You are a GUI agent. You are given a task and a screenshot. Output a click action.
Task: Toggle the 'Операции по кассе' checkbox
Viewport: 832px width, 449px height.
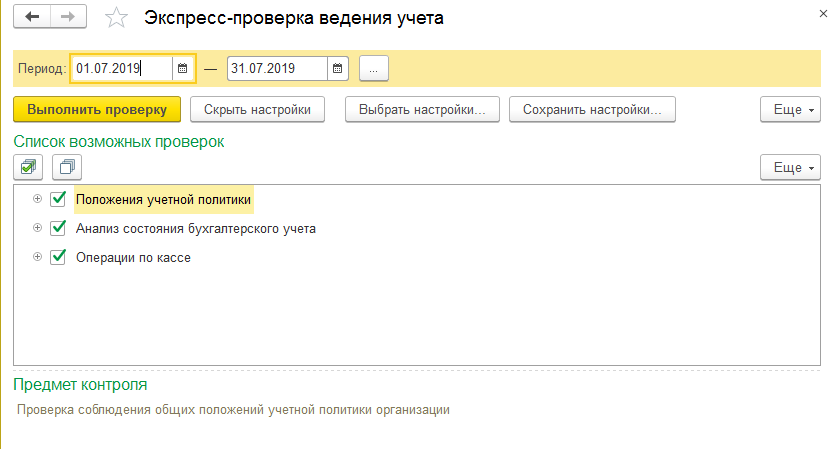click(58, 257)
